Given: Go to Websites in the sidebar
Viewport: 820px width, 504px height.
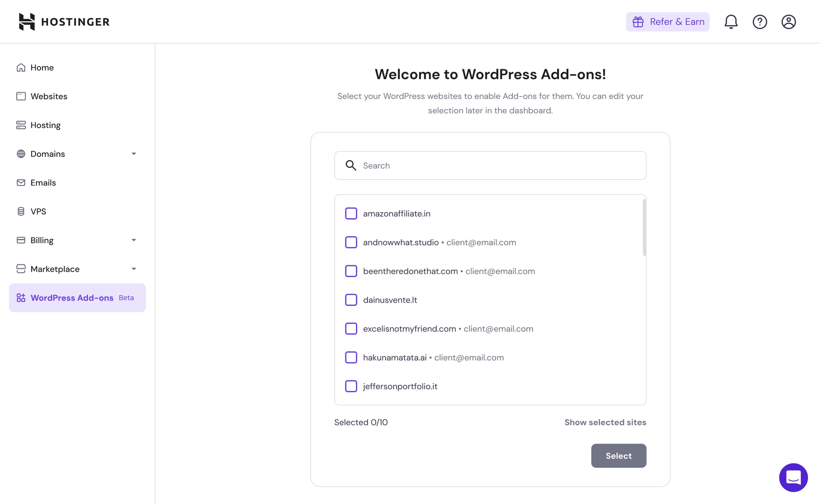Looking at the screenshot, I should pyautogui.click(x=49, y=96).
